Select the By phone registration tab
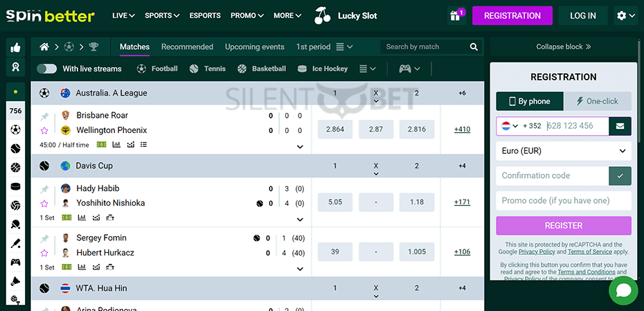The height and width of the screenshot is (311, 644). coord(530,102)
